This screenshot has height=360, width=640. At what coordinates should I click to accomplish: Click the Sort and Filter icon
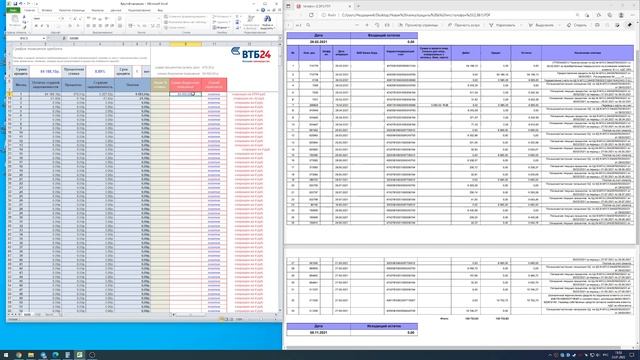(x=251, y=22)
